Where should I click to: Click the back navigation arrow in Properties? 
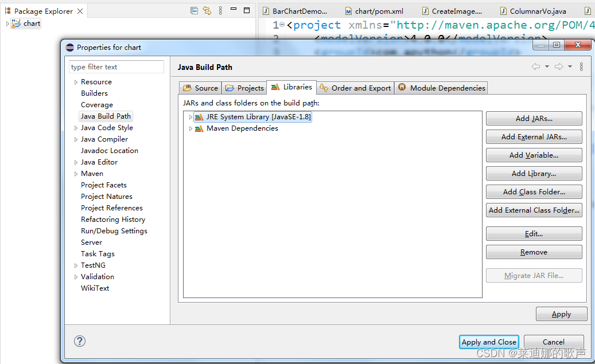pyautogui.click(x=536, y=66)
